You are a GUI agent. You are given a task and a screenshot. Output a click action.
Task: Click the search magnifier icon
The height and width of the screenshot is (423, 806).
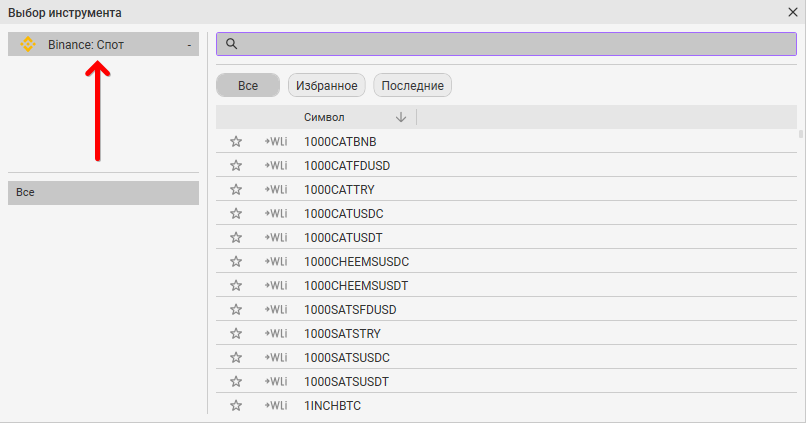click(x=231, y=44)
